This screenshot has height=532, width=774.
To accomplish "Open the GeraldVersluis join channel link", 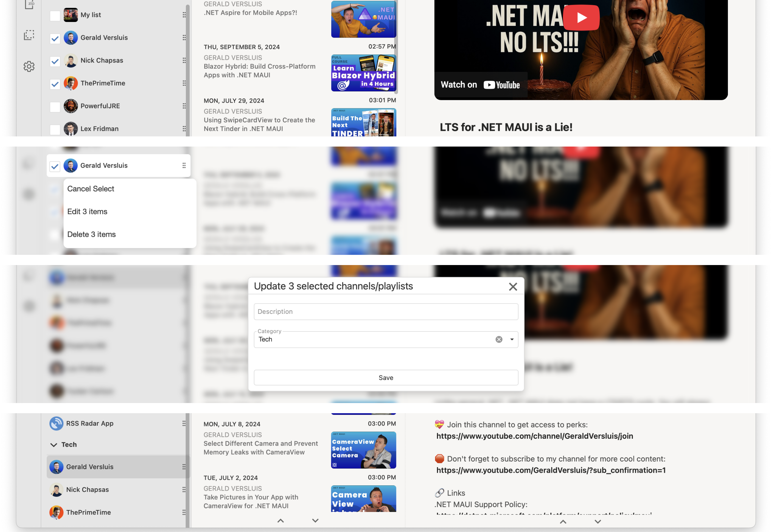I will (x=535, y=436).
